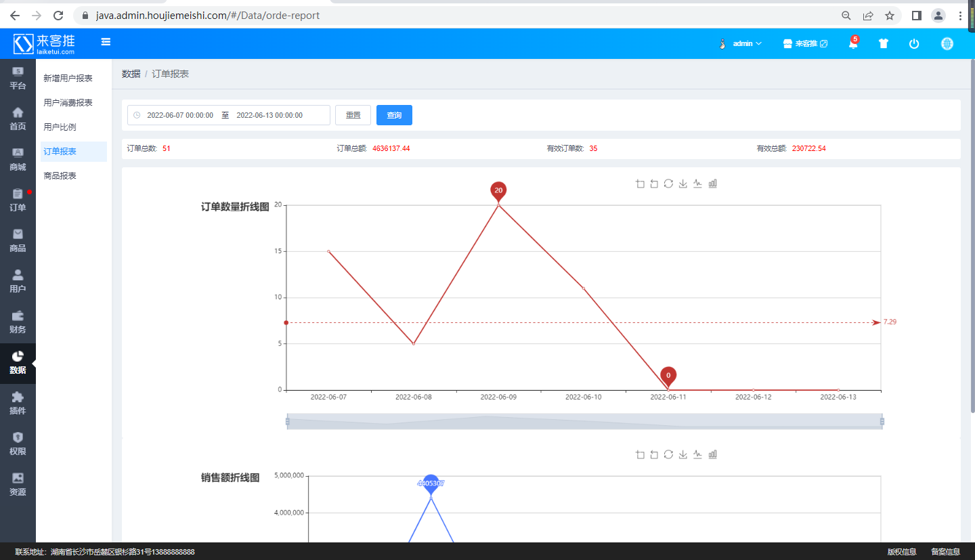Viewport: 975px width, 560px height.
Task: Open 财务 in the left sidebar
Action: pyautogui.click(x=18, y=322)
